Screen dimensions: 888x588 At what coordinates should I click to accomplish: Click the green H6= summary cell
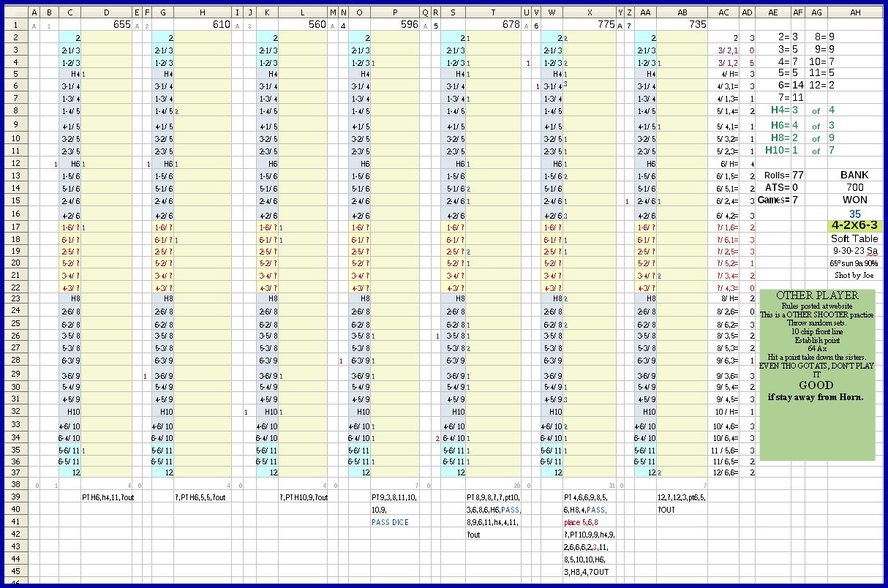(x=773, y=125)
